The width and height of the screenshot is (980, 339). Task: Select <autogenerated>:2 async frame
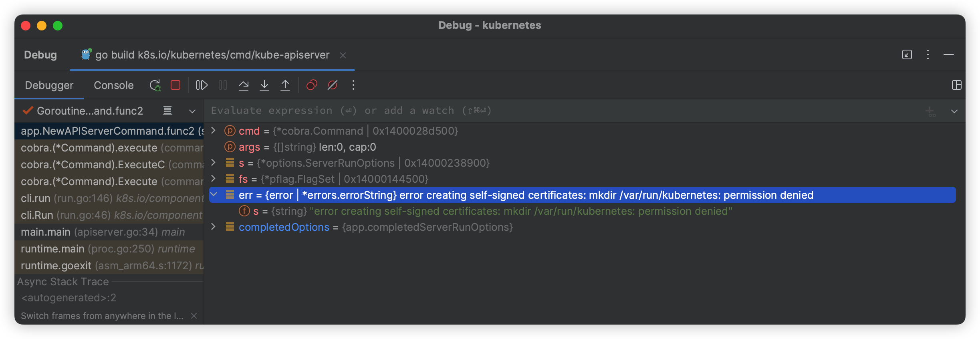(109, 298)
